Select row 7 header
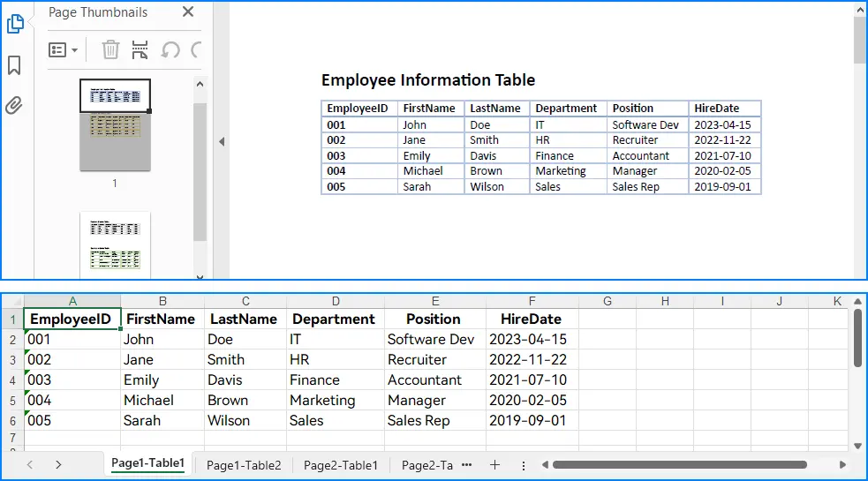The image size is (868, 481). click(12, 438)
